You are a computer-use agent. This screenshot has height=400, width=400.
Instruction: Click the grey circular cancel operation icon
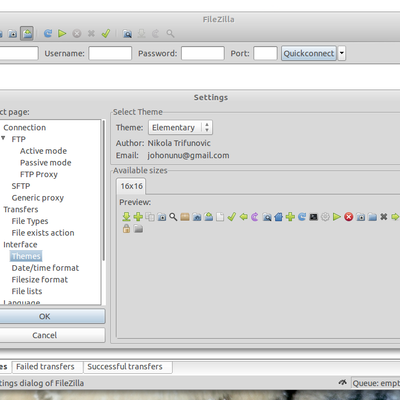77,33
